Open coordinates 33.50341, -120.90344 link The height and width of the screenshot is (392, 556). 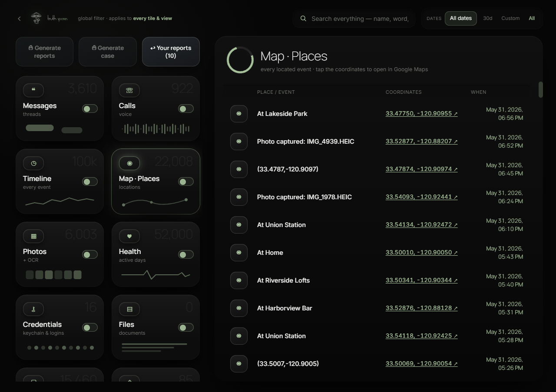click(x=421, y=280)
